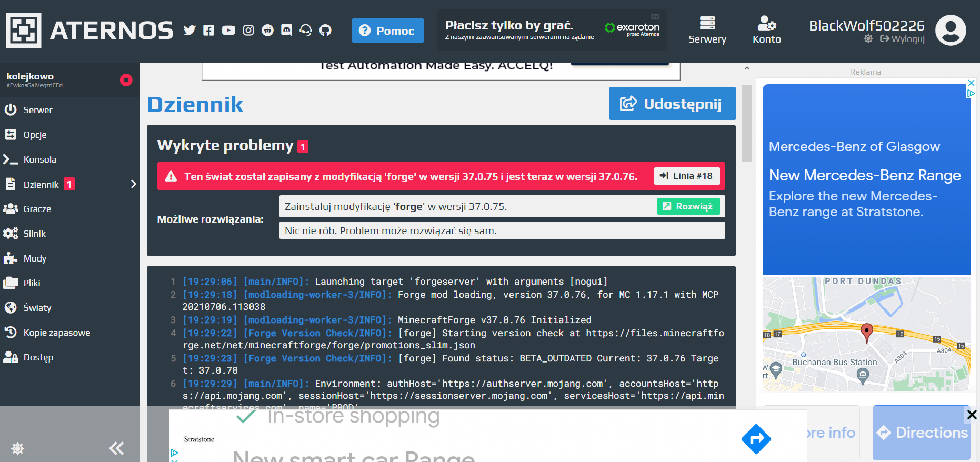Open the Reddit social icon

click(x=267, y=31)
